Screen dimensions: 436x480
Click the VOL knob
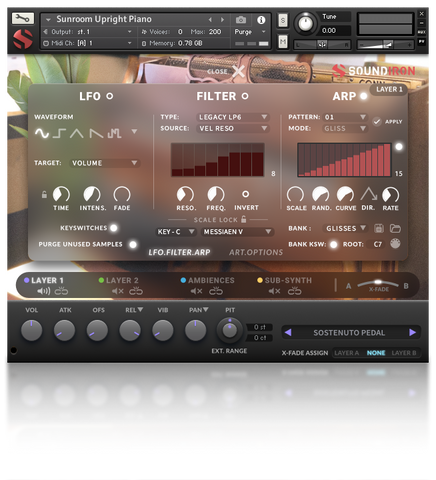(31, 330)
